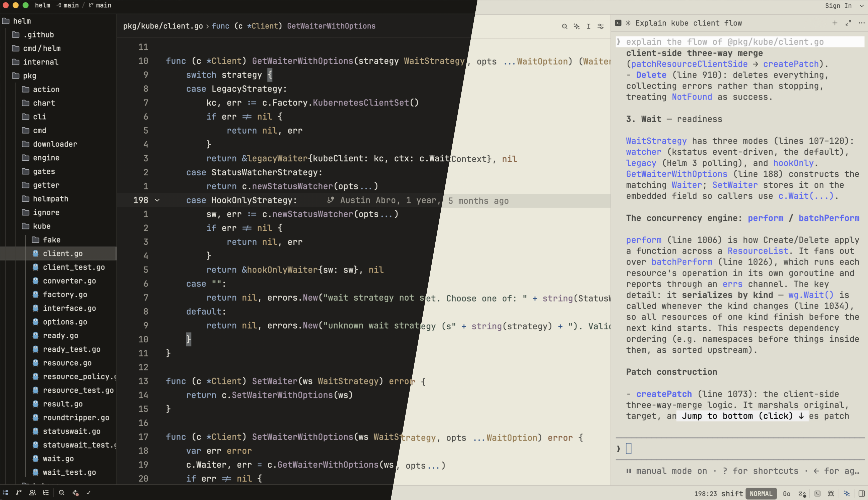Open the Sign In dropdown arrow

coord(861,6)
